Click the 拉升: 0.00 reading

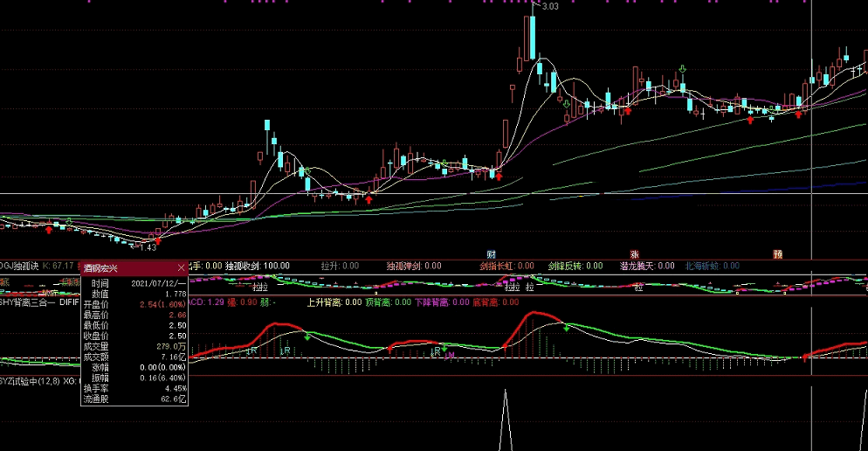coord(340,266)
